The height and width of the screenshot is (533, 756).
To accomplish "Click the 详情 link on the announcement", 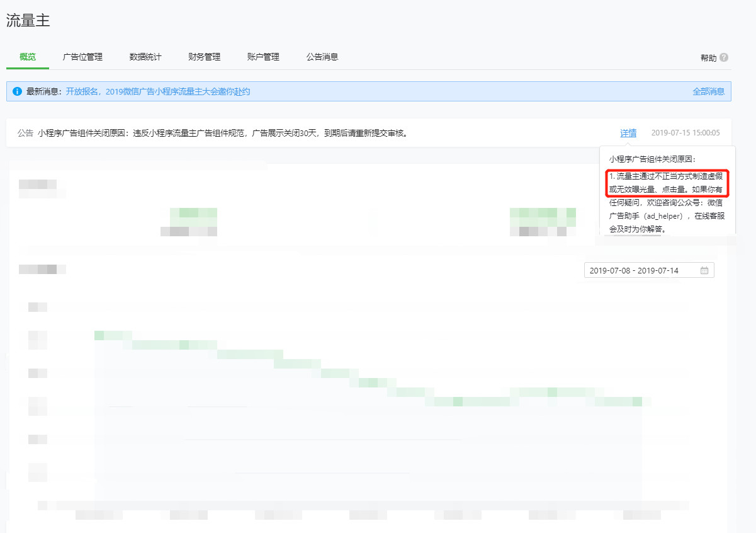I will click(x=628, y=133).
